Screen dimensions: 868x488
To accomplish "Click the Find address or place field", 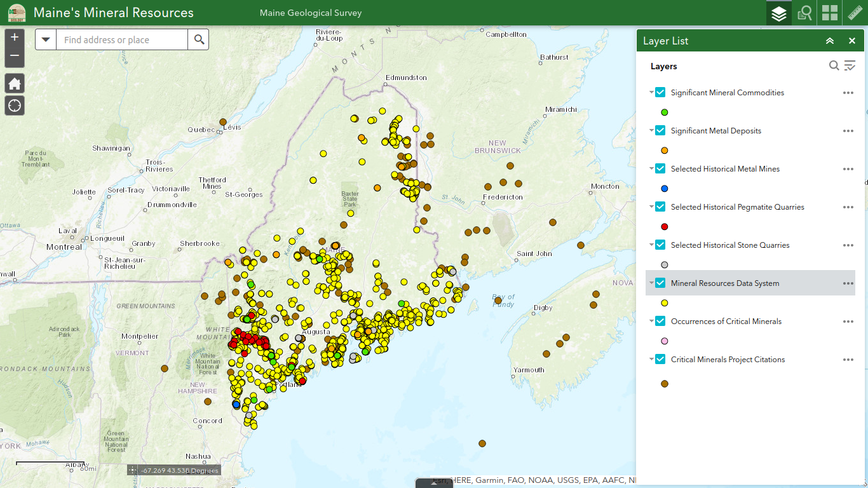I will tap(122, 39).
